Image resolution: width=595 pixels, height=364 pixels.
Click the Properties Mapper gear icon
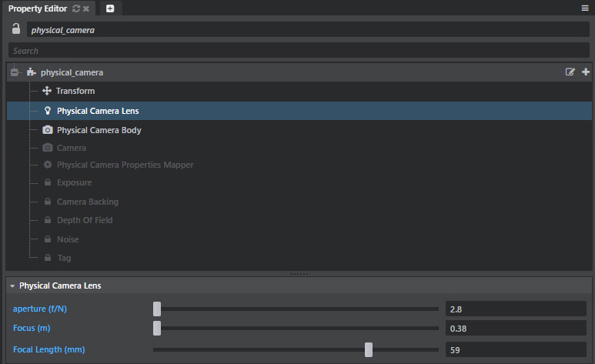coord(48,165)
